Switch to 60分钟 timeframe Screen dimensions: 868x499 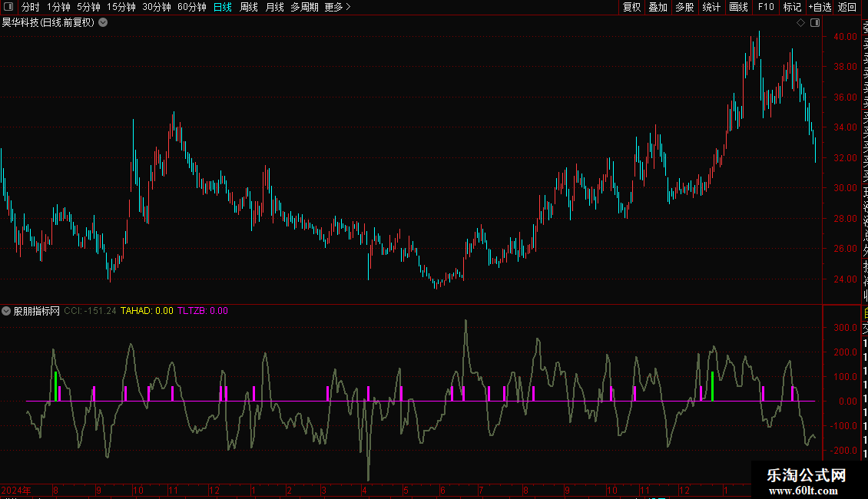coord(191,7)
